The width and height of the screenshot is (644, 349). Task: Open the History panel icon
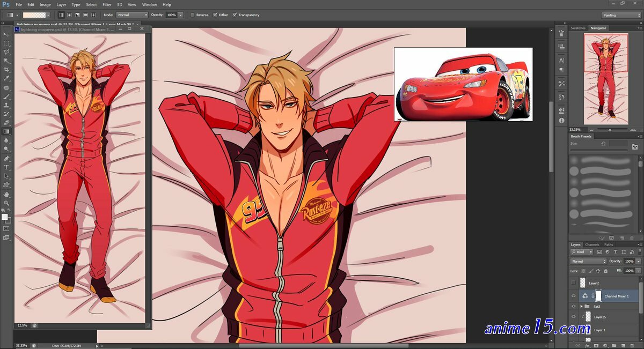[x=562, y=97]
